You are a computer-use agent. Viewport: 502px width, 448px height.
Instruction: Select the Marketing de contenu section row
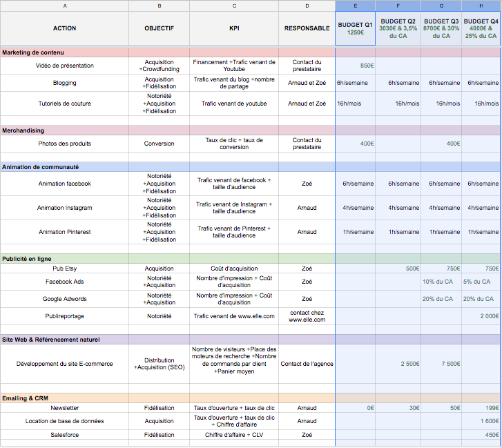[64, 52]
